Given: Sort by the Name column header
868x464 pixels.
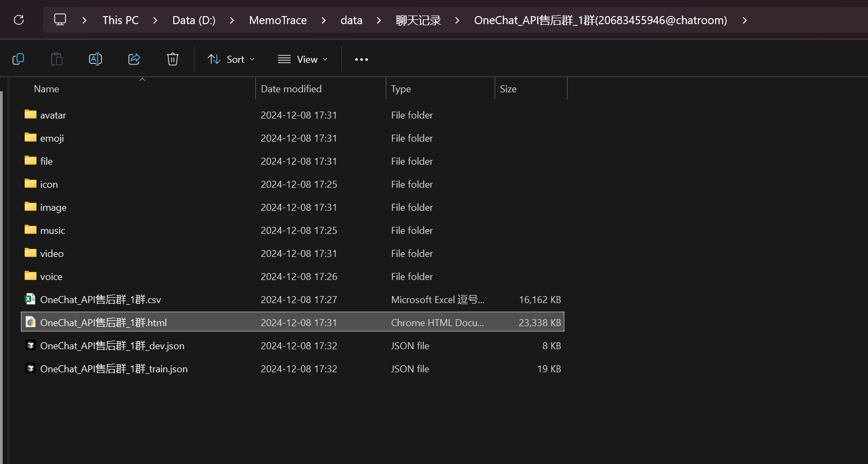Looking at the screenshot, I should pyautogui.click(x=46, y=89).
